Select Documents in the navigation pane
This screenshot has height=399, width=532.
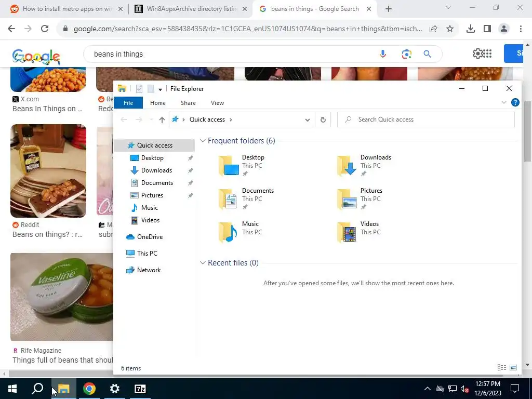point(157,183)
